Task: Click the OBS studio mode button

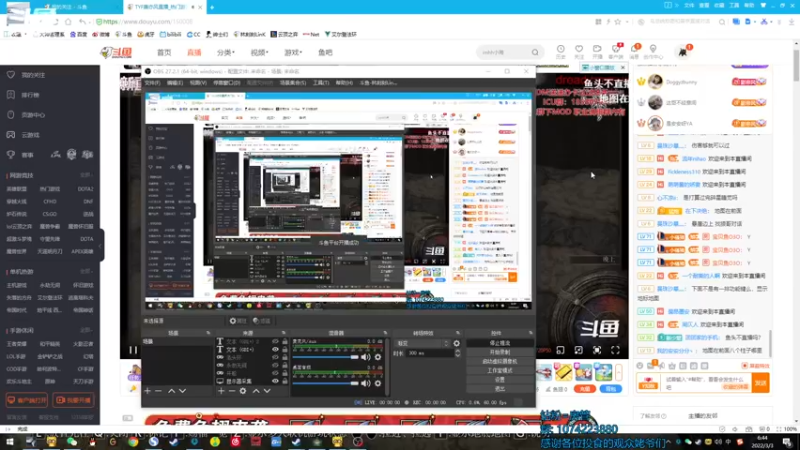Action: pyautogui.click(x=499, y=370)
